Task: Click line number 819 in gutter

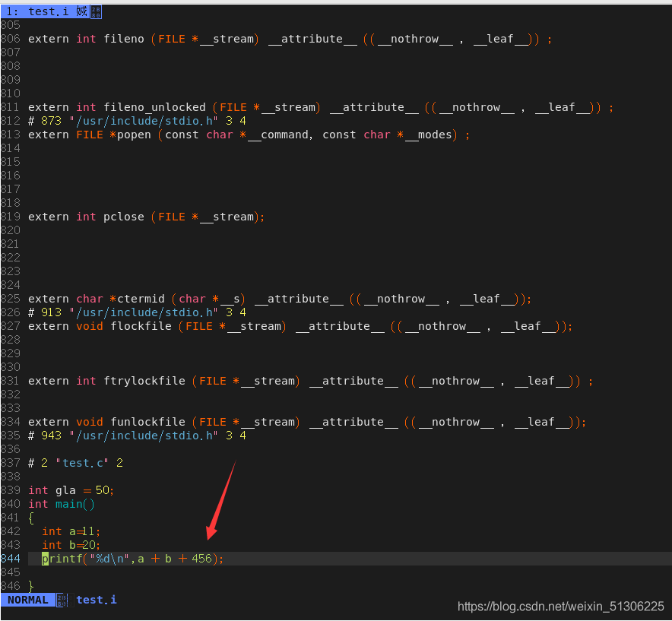Action: click(11, 217)
